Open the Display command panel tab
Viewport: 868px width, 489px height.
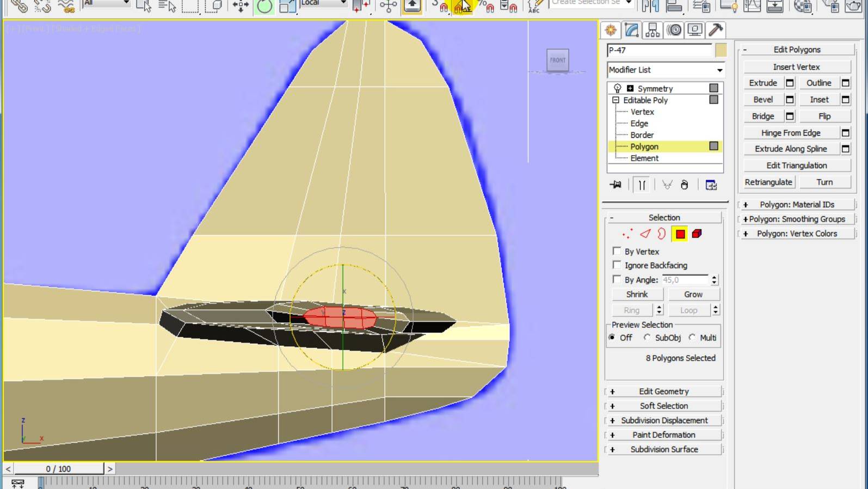tap(695, 30)
